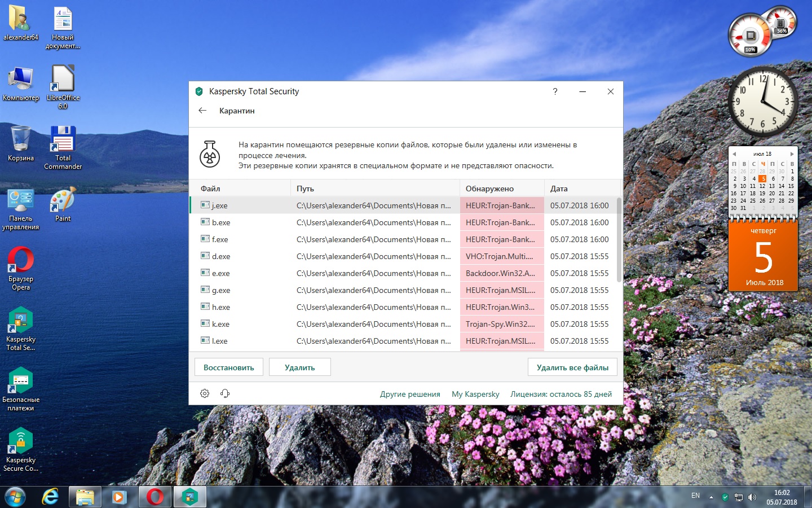Select the Paint desktop shortcut
Image resolution: width=812 pixels, height=508 pixels.
63,205
